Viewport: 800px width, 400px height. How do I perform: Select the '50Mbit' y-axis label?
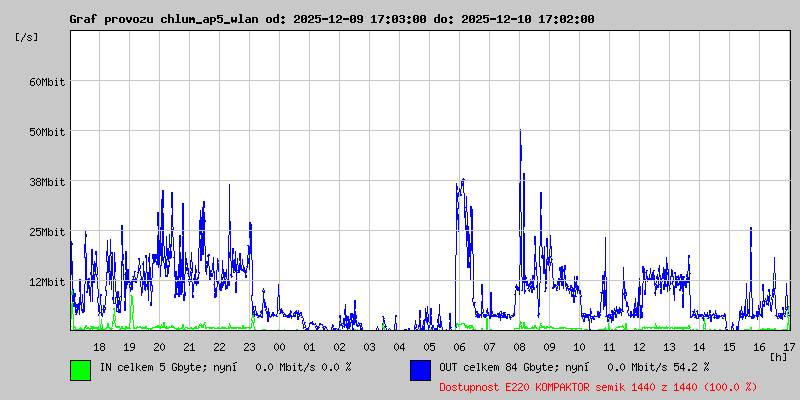click(x=47, y=132)
